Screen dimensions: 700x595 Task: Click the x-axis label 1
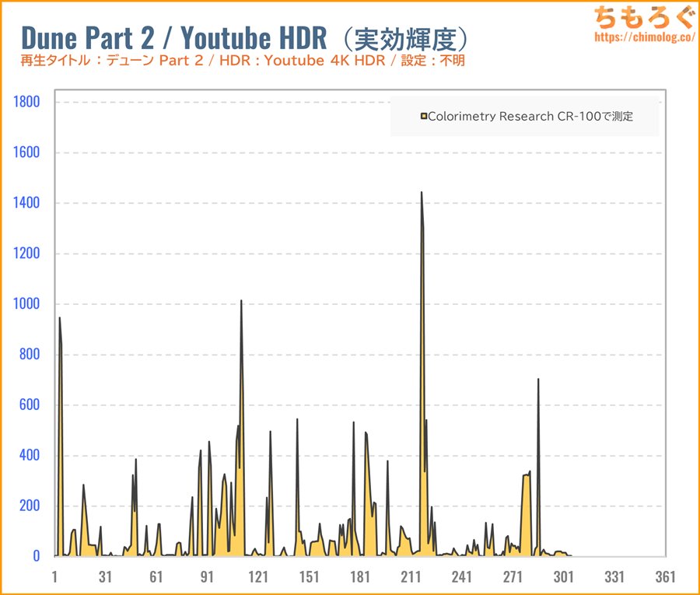pos(54,576)
